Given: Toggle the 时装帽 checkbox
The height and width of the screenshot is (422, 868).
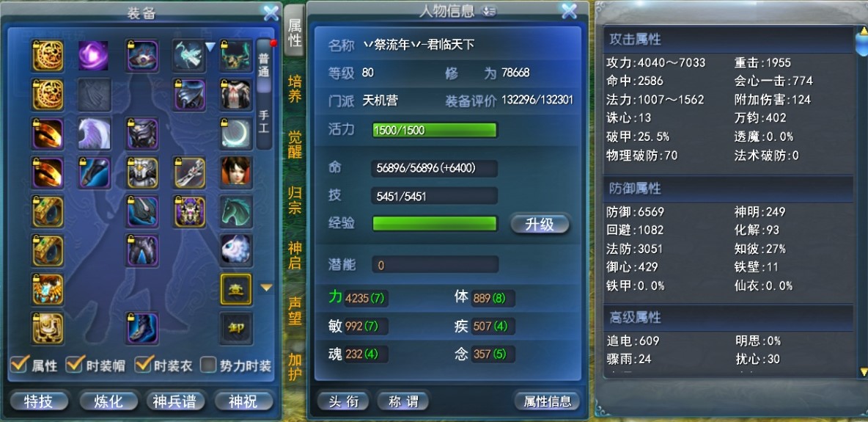Looking at the screenshot, I should (x=74, y=364).
